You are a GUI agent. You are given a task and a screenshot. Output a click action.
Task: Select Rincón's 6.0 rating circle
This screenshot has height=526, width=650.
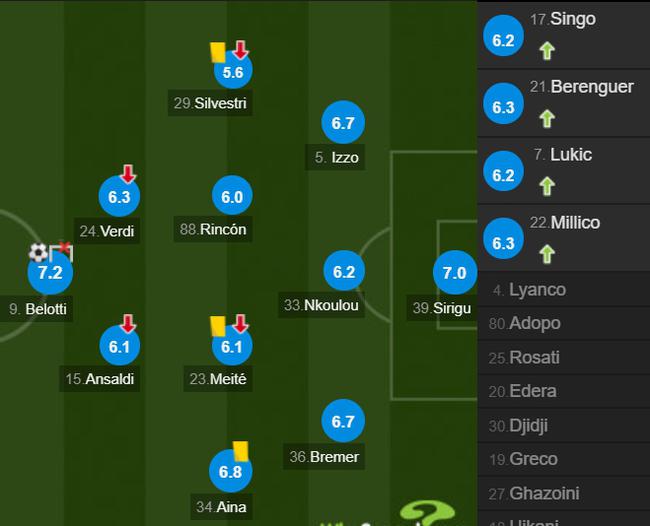[x=232, y=196]
